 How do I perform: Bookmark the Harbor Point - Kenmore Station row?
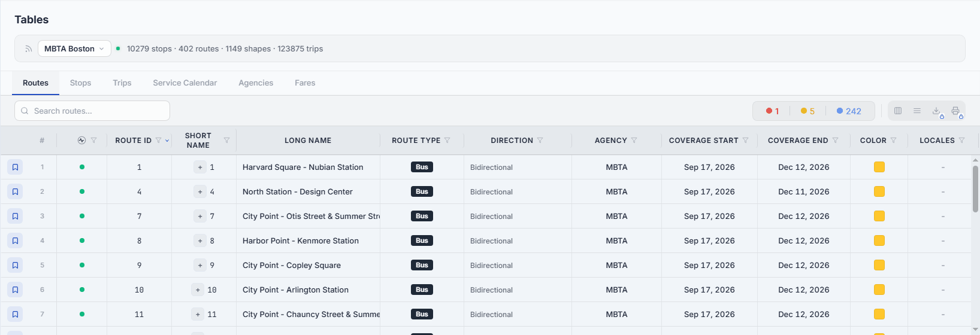15,240
